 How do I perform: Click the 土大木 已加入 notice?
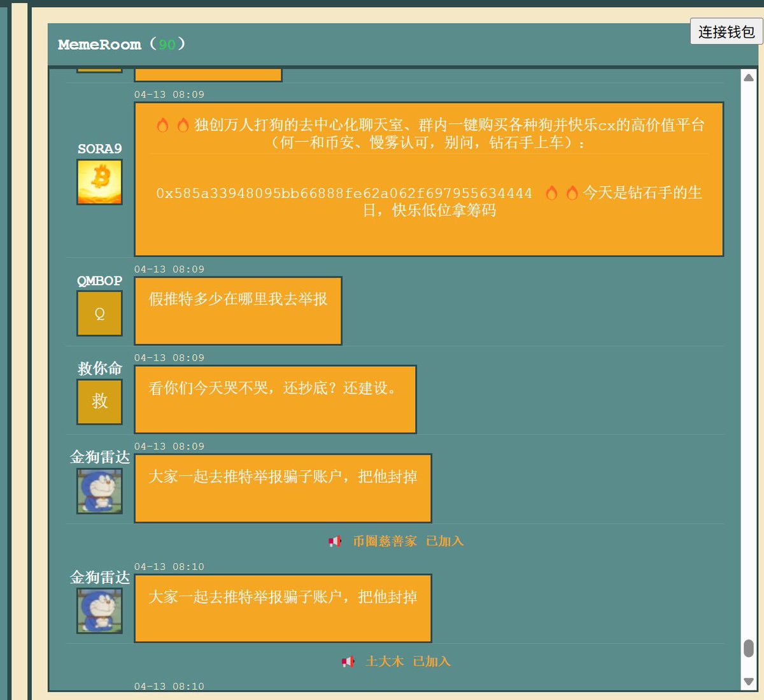point(408,662)
